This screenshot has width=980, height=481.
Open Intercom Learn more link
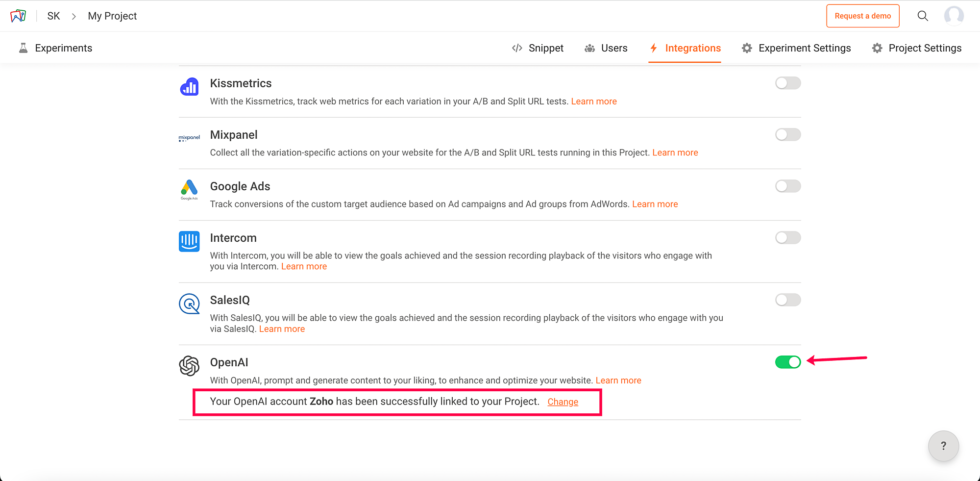pos(304,266)
